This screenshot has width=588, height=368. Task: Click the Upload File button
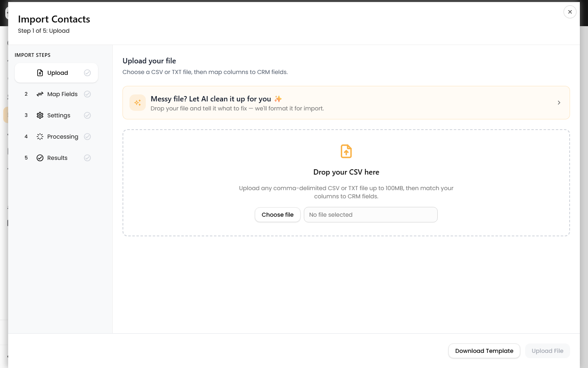click(548, 351)
